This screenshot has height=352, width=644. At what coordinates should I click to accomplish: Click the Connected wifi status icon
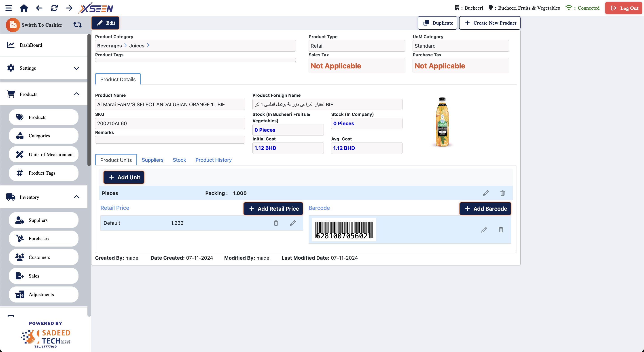(x=569, y=8)
